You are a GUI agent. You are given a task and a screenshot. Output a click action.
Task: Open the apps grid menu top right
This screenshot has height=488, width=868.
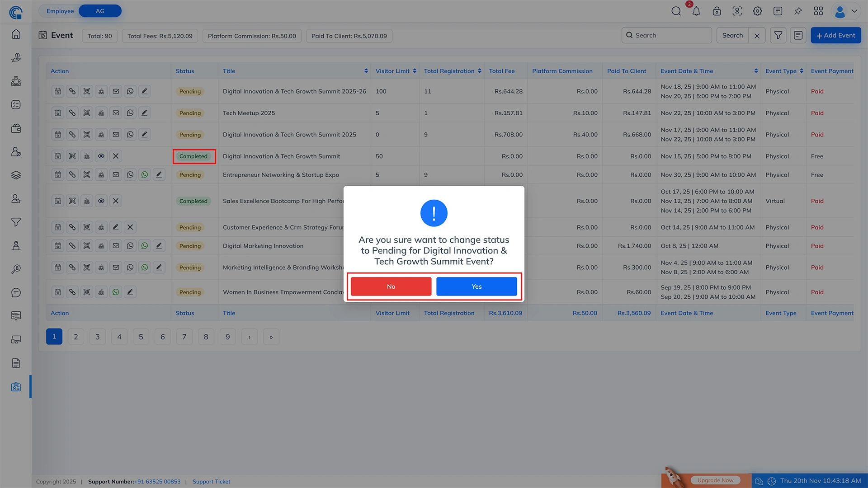[x=818, y=11]
